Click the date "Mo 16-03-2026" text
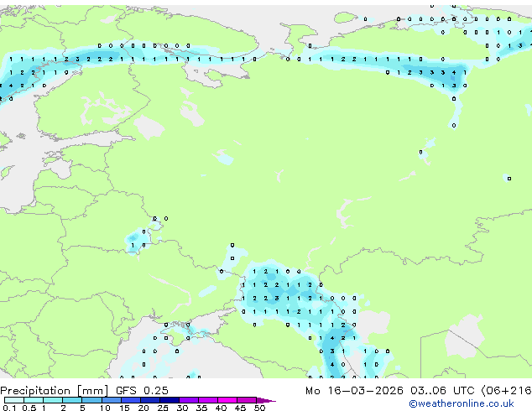The image size is (532, 411). click(x=354, y=391)
